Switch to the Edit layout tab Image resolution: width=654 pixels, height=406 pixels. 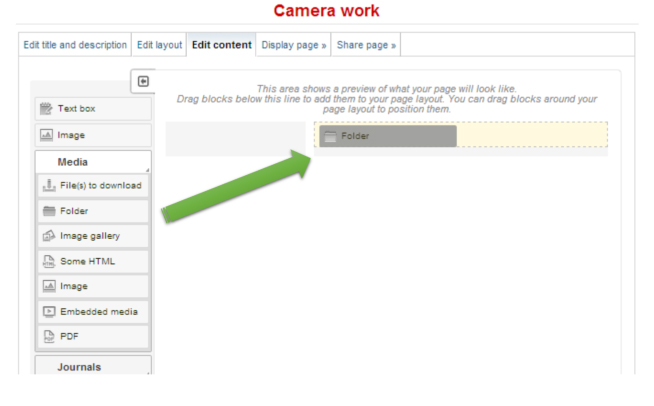pos(159,45)
